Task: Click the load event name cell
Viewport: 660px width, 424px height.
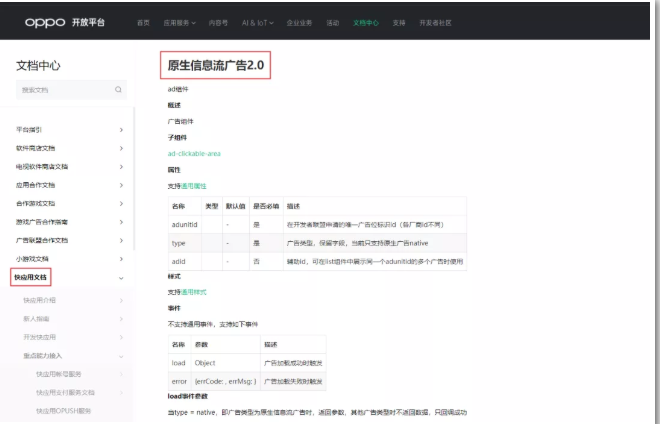Action: click(179, 363)
